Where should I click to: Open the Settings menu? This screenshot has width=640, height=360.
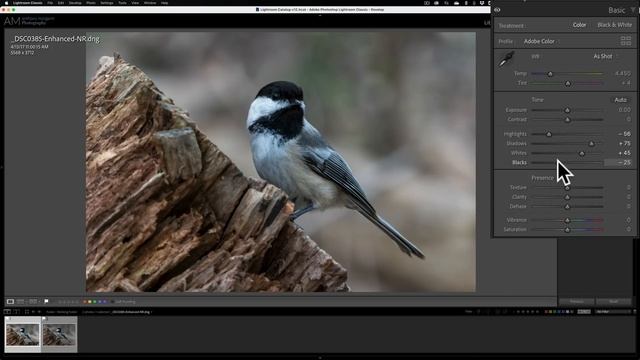pos(107,3)
